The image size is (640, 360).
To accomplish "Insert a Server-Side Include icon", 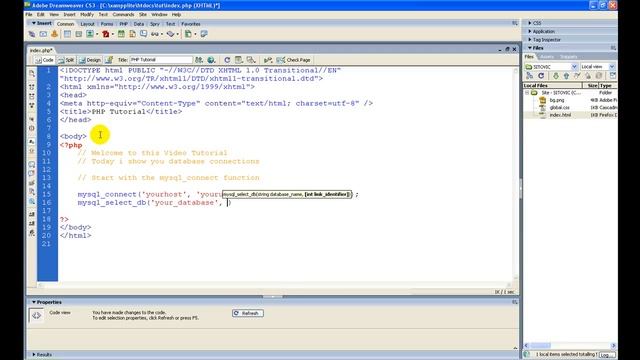I will coord(133,34).
